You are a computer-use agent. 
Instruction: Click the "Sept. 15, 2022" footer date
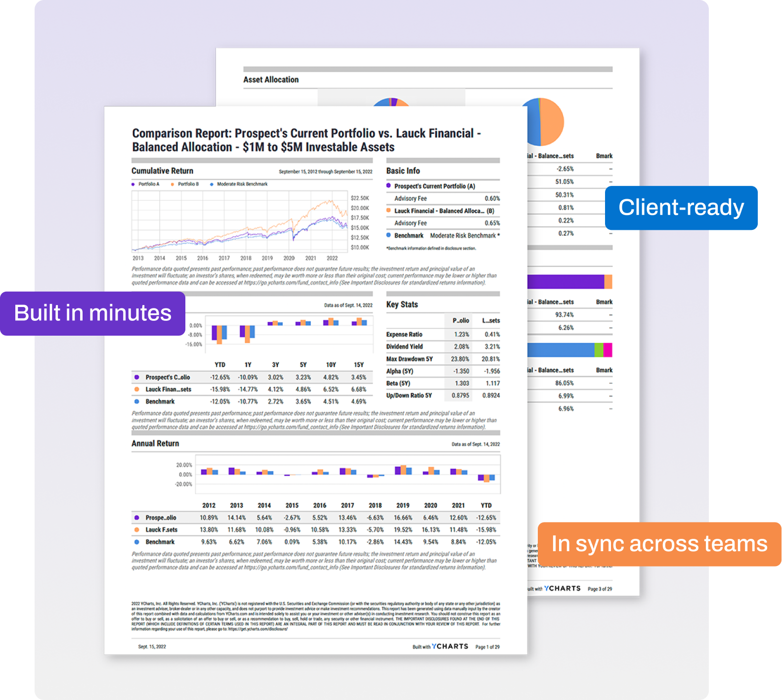coord(152,647)
